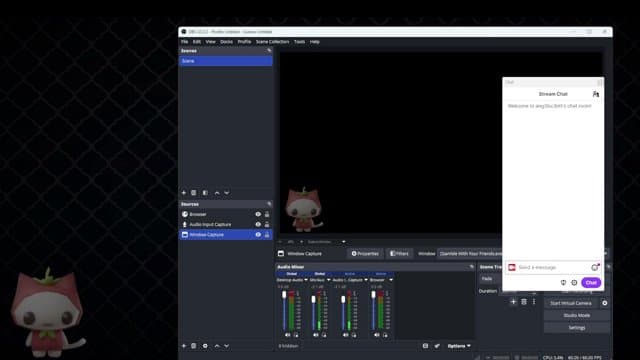Open Desktop Audio channel dropdown arrow

[x=306, y=280]
